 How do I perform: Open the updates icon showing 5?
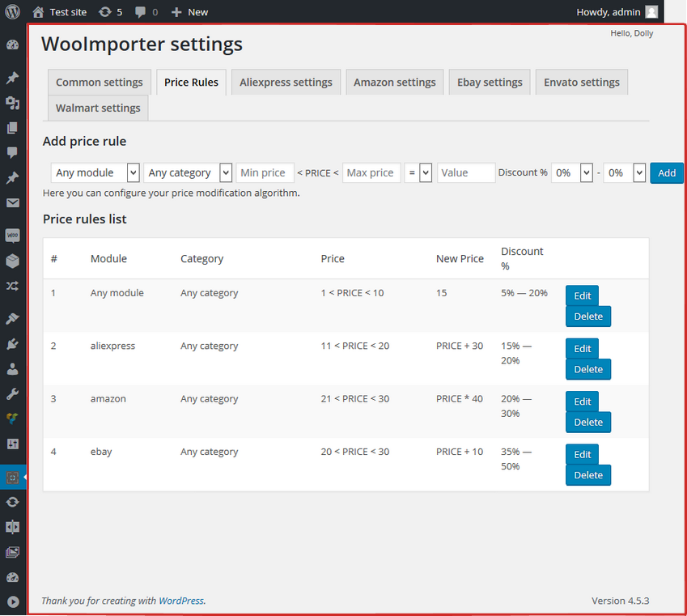(x=105, y=12)
